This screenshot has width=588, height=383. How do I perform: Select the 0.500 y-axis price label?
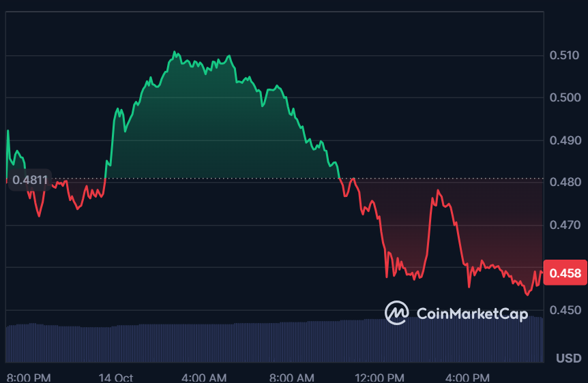click(x=565, y=97)
